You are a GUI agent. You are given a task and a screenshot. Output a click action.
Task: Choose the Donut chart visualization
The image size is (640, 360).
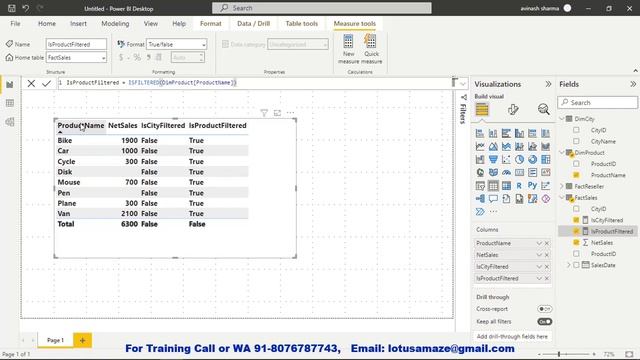532,159
